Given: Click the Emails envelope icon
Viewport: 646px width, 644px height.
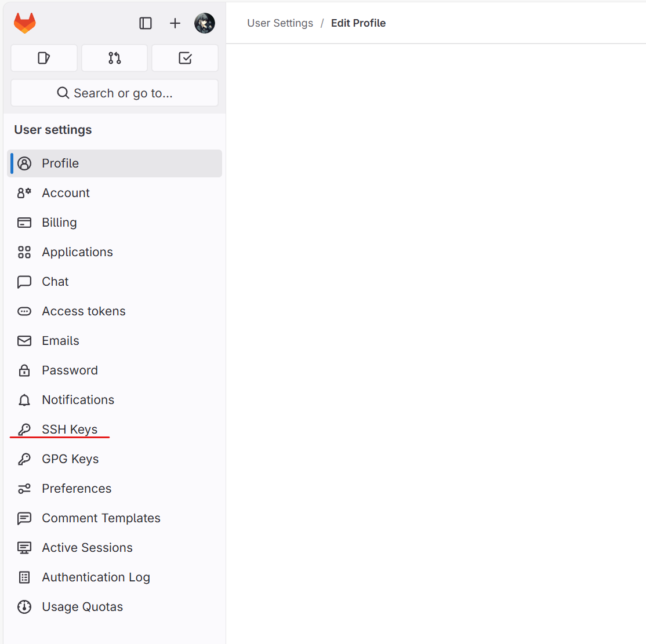Looking at the screenshot, I should point(24,341).
